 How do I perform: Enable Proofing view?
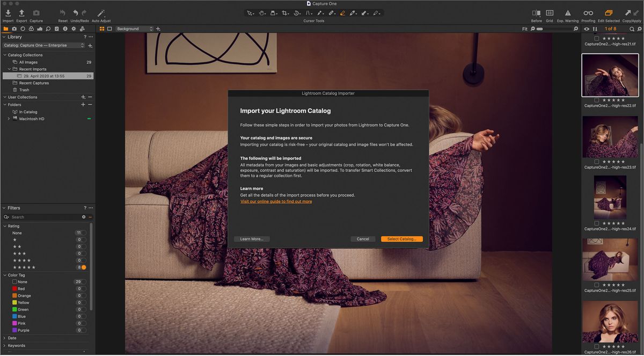point(588,13)
